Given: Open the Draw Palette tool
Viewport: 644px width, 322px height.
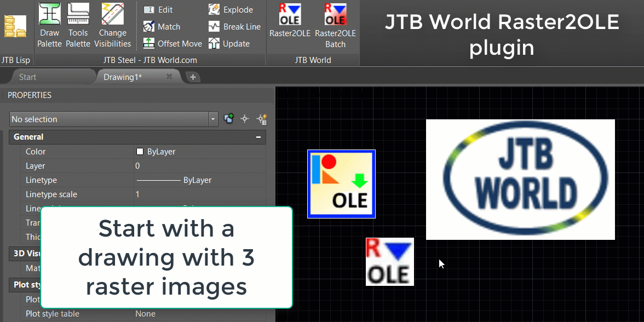Looking at the screenshot, I should point(50,25).
